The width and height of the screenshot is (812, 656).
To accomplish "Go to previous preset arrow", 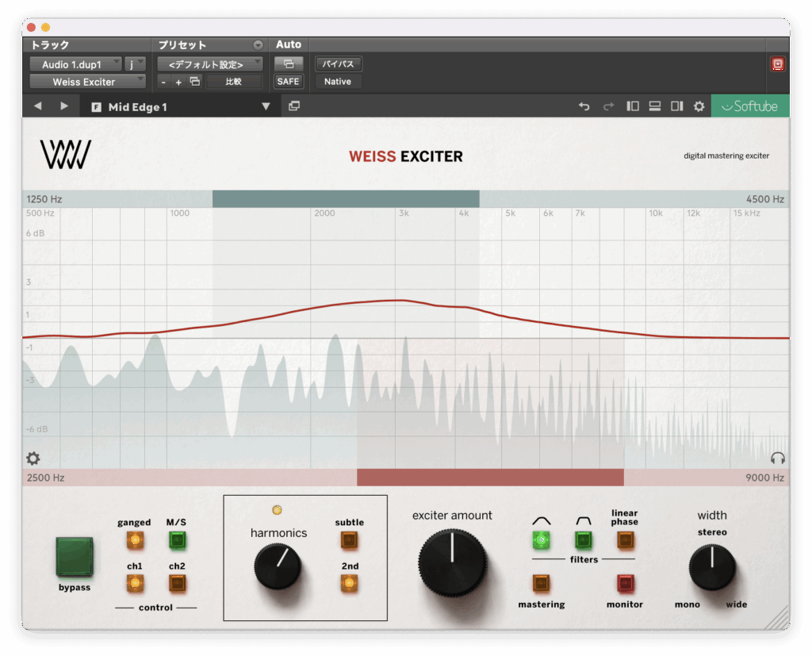I will pyautogui.click(x=38, y=105).
